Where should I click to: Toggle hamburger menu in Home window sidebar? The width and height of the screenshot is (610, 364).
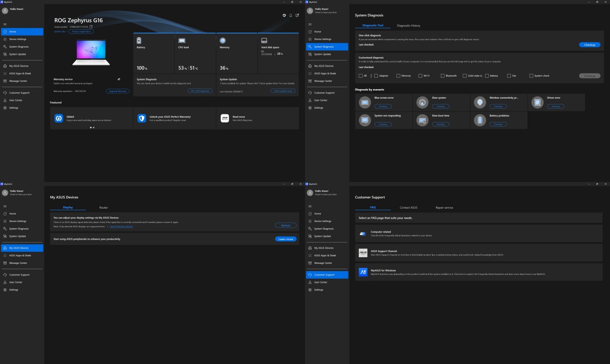5,24
